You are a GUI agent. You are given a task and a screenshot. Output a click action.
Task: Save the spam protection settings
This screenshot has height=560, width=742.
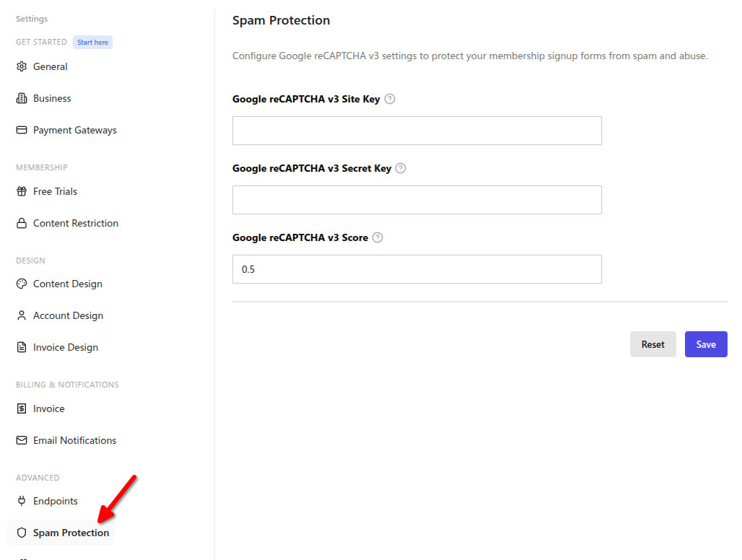point(706,344)
